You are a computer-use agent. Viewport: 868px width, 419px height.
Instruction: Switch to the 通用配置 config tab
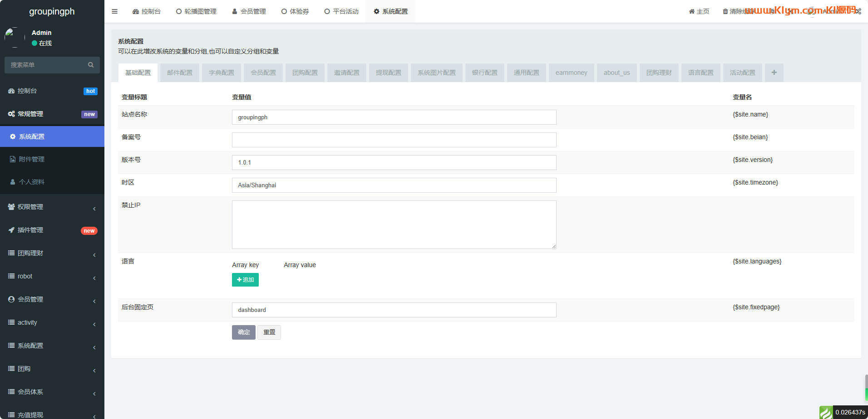point(527,73)
